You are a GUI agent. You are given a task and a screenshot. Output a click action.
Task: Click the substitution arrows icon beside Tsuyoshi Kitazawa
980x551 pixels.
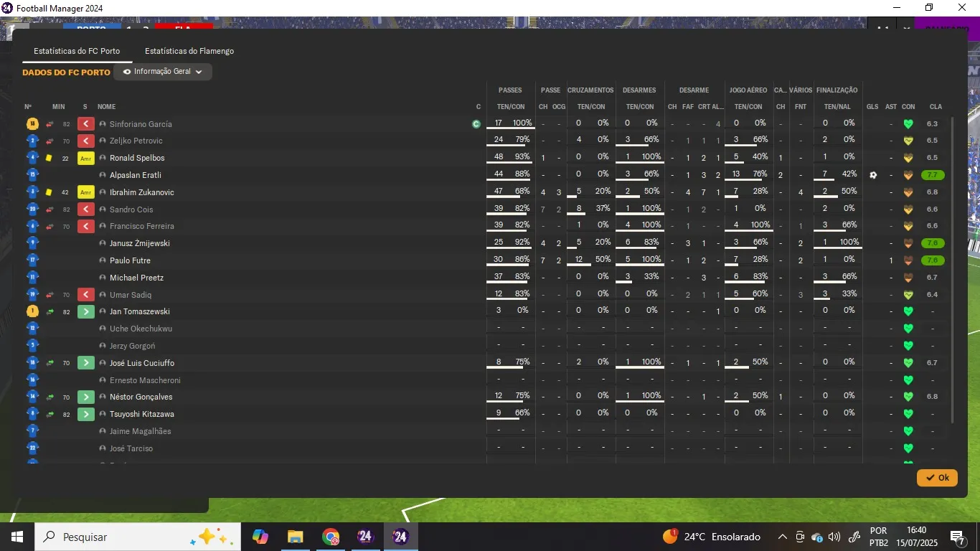point(50,414)
